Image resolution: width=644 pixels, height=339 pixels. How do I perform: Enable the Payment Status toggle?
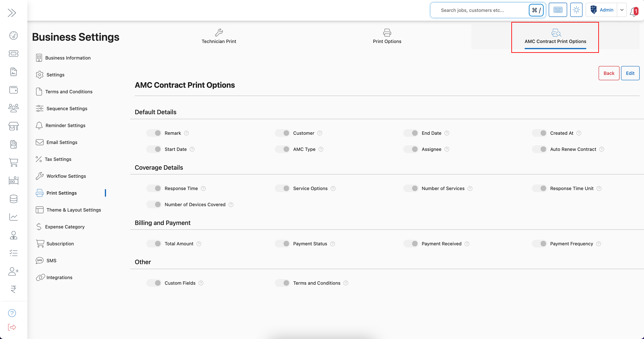(x=282, y=244)
